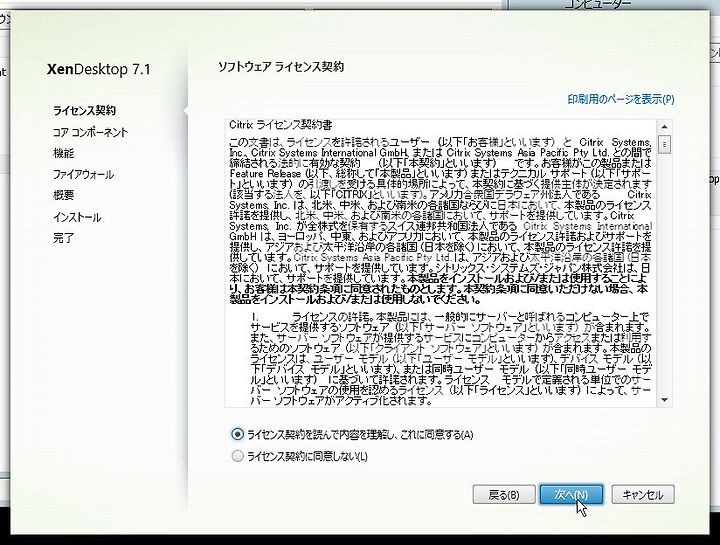Select 'ライセンス契約に同意しない' radio option
Screen dimensions: 720x545
click(x=237, y=456)
